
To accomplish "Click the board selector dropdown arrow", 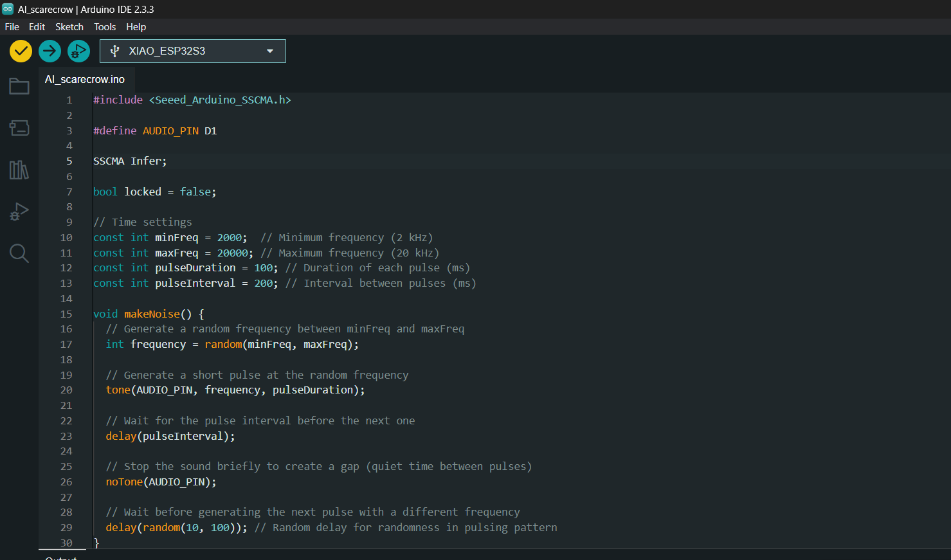I will click(x=270, y=51).
